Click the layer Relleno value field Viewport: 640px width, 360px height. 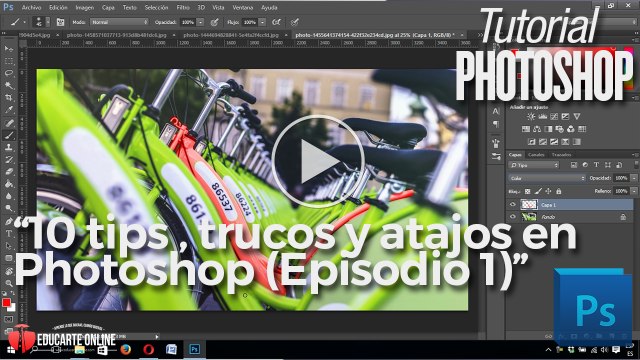(x=621, y=191)
